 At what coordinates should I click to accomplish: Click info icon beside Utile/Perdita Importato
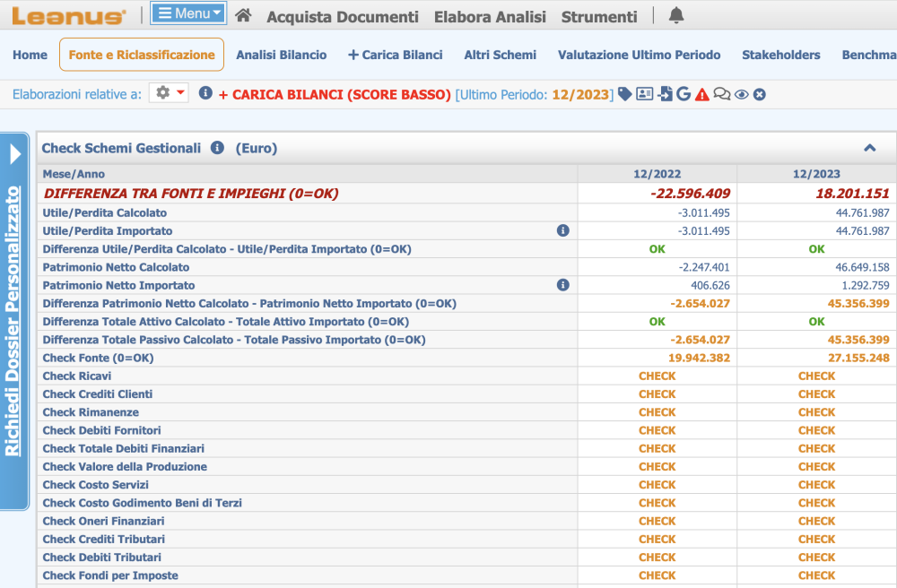coord(563,231)
